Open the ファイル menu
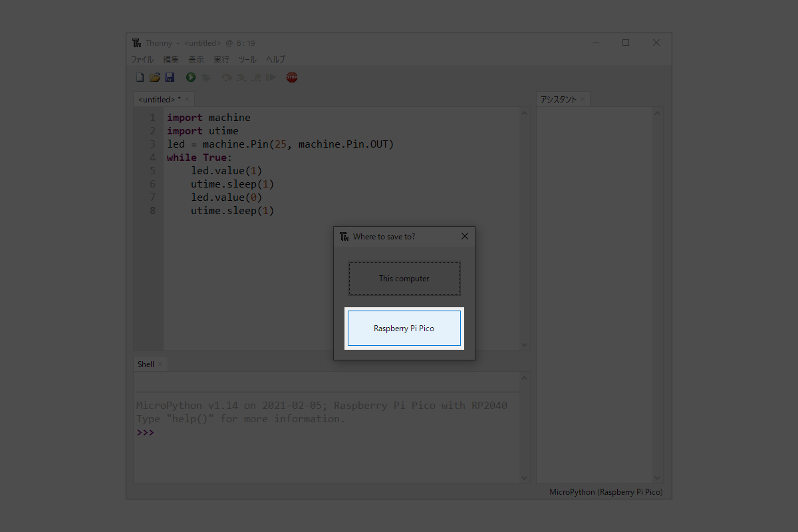 click(x=142, y=59)
